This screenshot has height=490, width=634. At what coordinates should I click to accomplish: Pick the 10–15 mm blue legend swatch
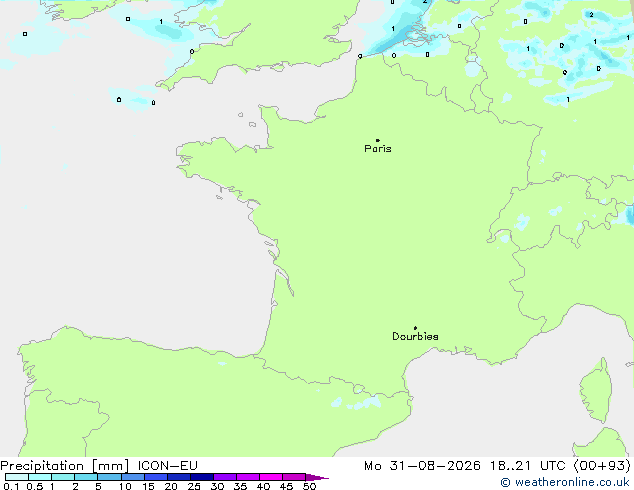(x=133, y=477)
